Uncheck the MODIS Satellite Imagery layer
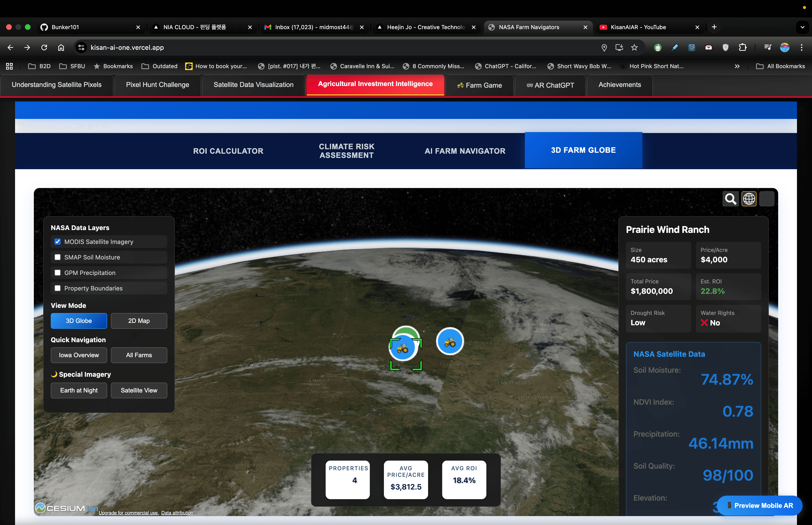This screenshot has height=525, width=812. [58, 241]
